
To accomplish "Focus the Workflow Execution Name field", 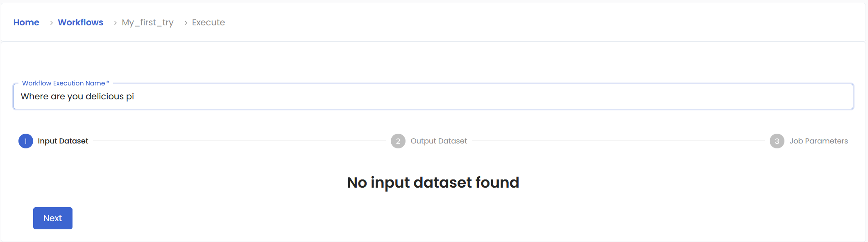I will (x=433, y=96).
